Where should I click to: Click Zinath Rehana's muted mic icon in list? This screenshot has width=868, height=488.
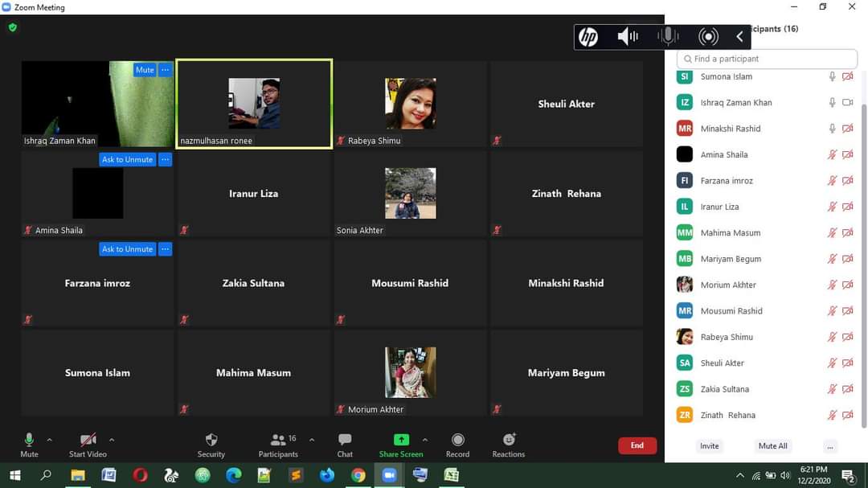tap(832, 415)
